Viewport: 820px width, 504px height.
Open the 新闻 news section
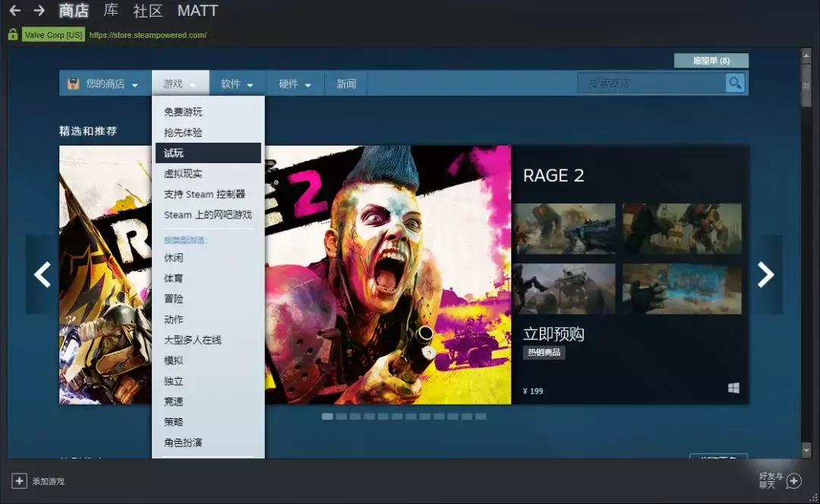pos(346,83)
